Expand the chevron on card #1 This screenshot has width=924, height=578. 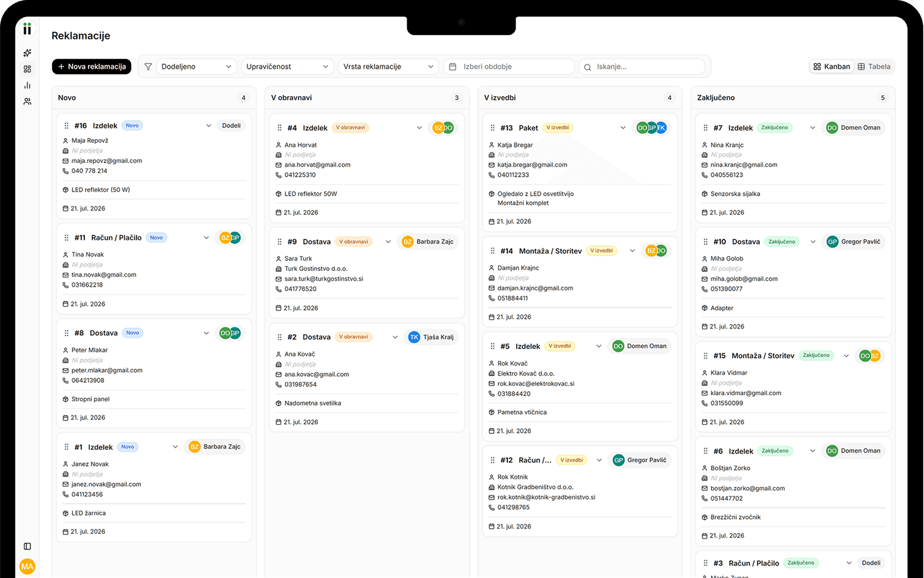pos(175,447)
